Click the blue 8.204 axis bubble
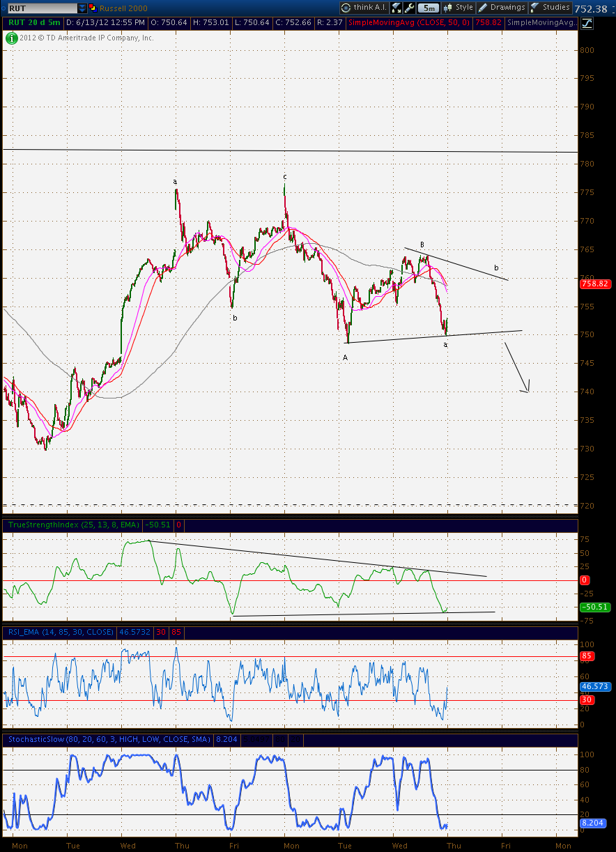The width and height of the screenshot is (616, 852). pos(593,823)
